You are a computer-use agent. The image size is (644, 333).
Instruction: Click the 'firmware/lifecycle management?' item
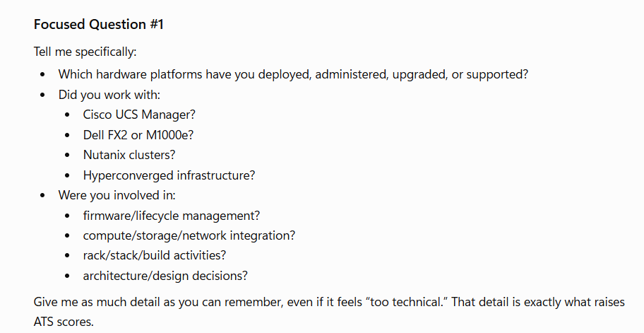[172, 216]
